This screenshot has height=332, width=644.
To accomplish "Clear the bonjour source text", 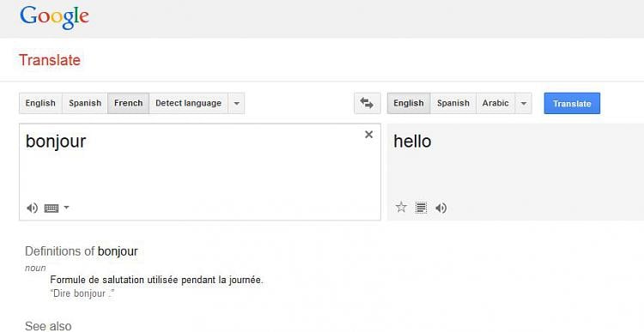I will point(369,134).
